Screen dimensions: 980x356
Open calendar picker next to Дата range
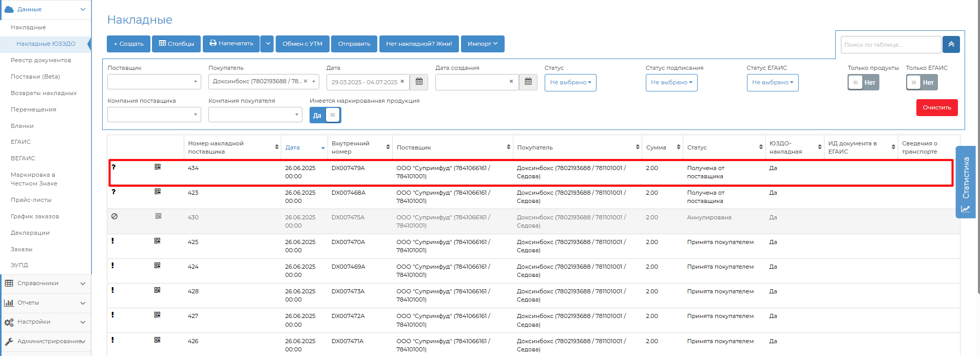[x=419, y=82]
